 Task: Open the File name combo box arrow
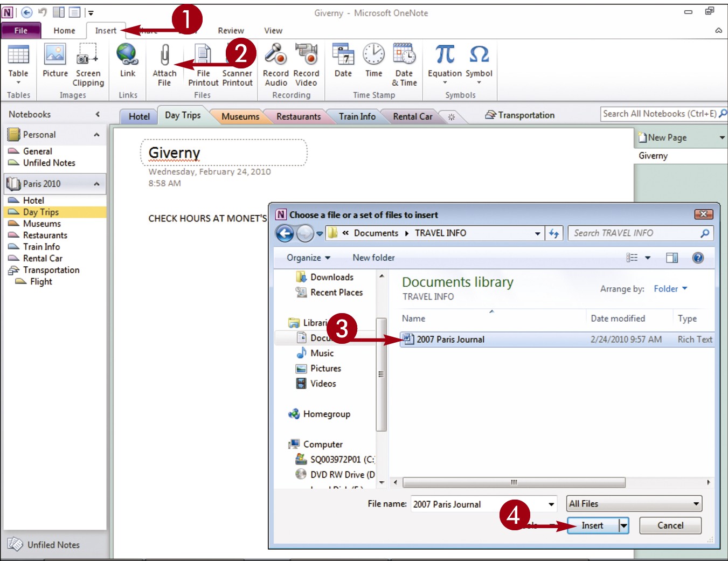click(551, 504)
